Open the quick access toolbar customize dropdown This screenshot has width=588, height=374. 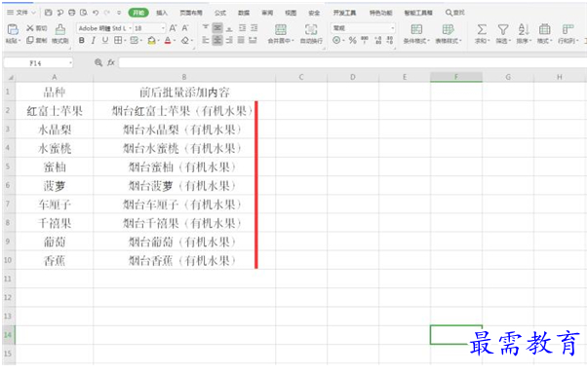point(119,13)
